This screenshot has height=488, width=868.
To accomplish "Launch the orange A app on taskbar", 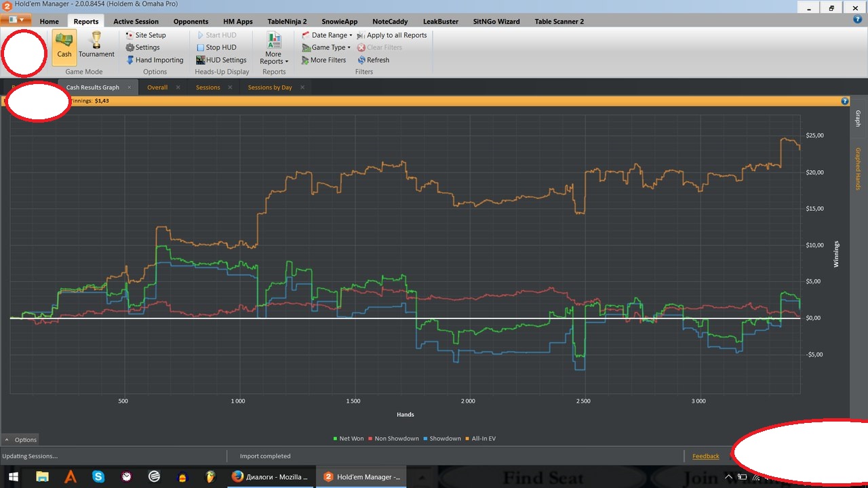I will click(x=70, y=477).
